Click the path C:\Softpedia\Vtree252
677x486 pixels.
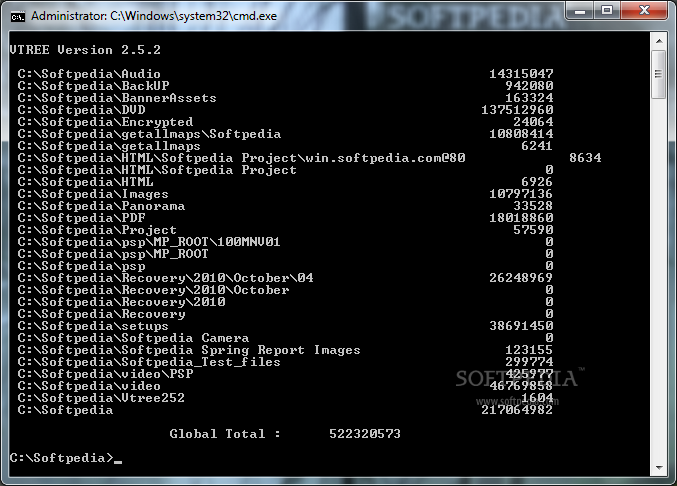click(101, 398)
